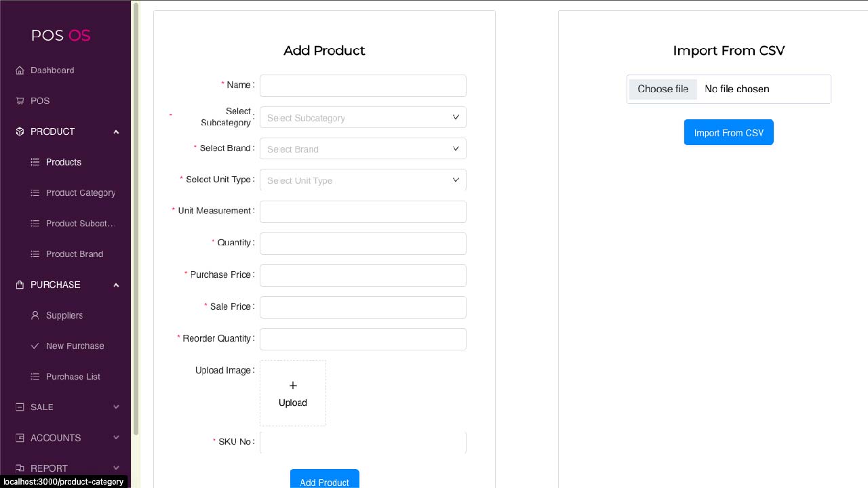Open the Select Brand dropdown
Image resolution: width=868 pixels, height=488 pixels.
coord(363,148)
